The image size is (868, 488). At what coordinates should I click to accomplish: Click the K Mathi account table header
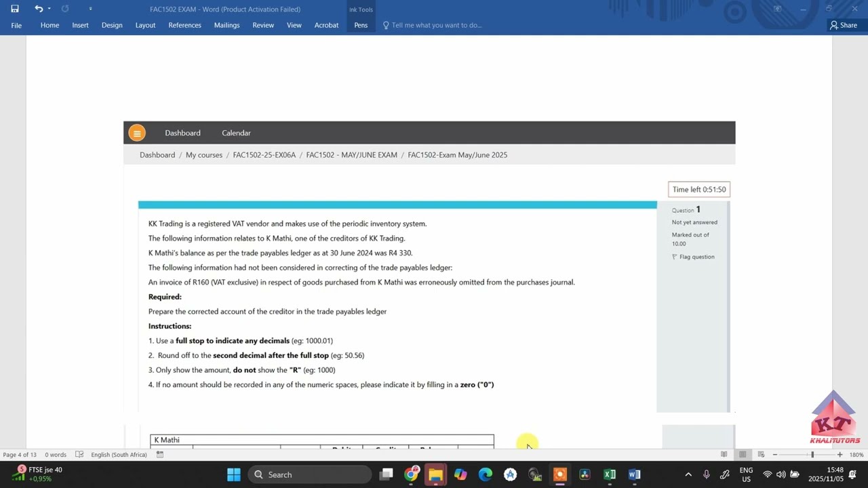click(x=322, y=440)
